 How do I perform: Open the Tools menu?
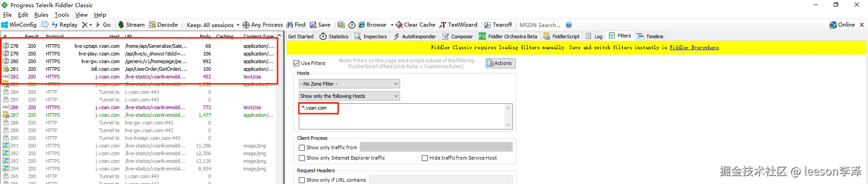click(x=62, y=15)
